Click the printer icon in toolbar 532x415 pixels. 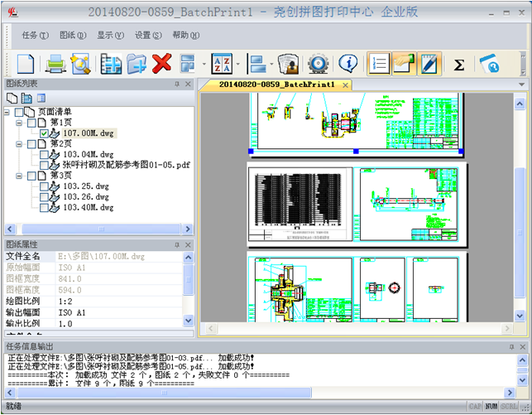click(x=55, y=64)
